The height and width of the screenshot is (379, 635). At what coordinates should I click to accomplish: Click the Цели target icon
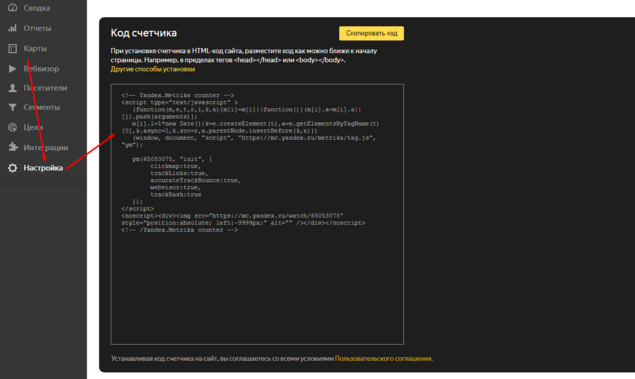point(13,127)
